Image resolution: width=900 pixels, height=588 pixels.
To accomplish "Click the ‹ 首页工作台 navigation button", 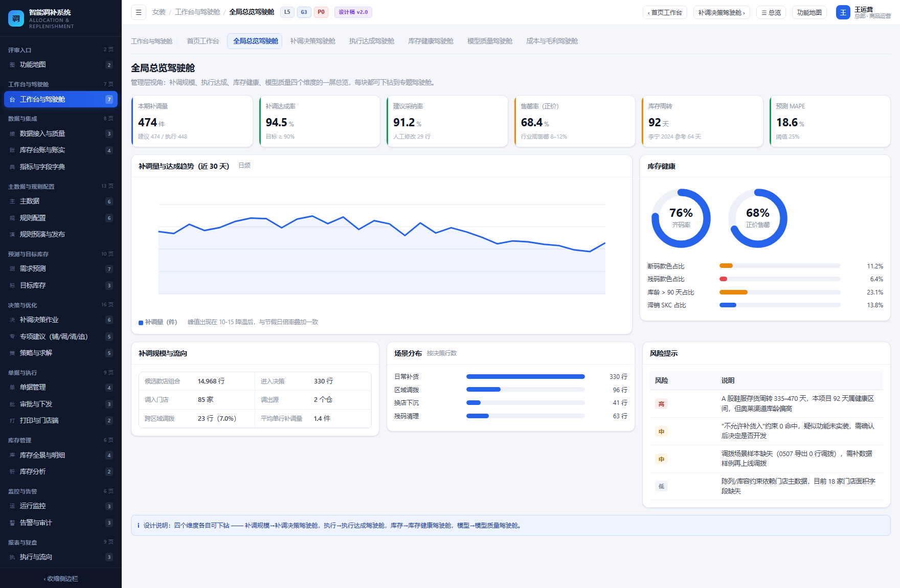I will point(665,12).
